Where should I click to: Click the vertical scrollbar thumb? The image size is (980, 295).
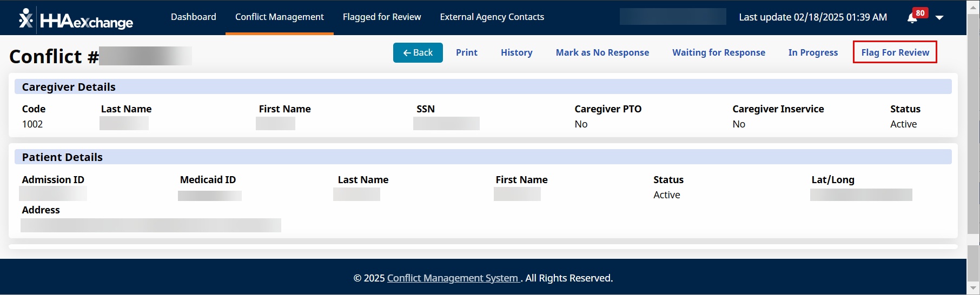973,124
